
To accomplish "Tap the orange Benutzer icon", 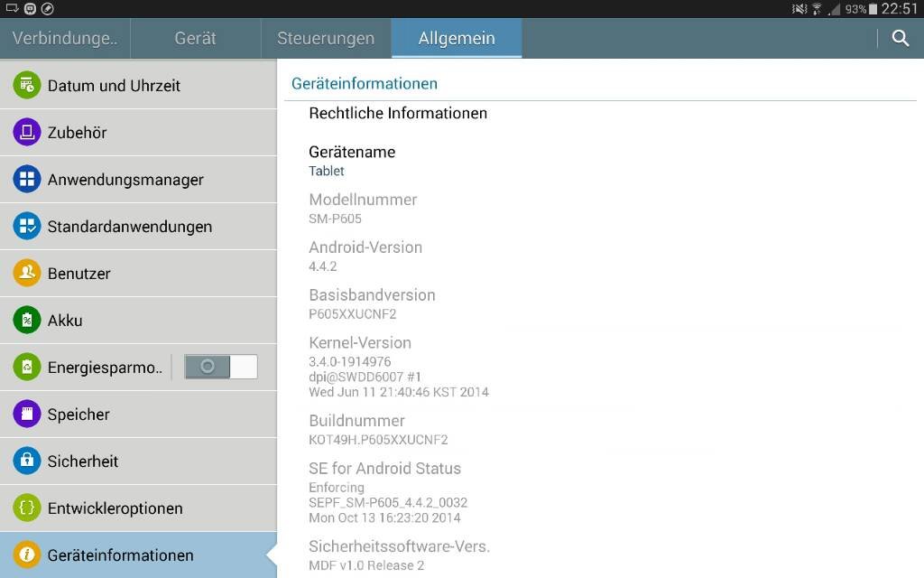I will [27, 273].
